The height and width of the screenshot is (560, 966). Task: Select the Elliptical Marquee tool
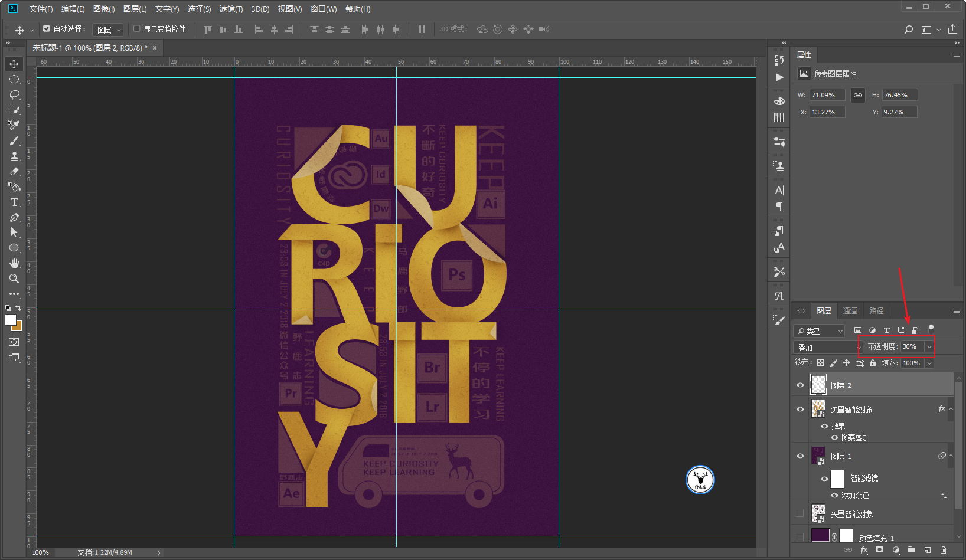(x=14, y=79)
